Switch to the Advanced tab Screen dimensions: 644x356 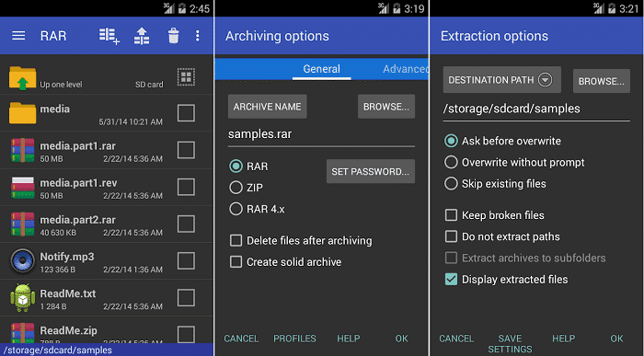pyautogui.click(x=405, y=69)
